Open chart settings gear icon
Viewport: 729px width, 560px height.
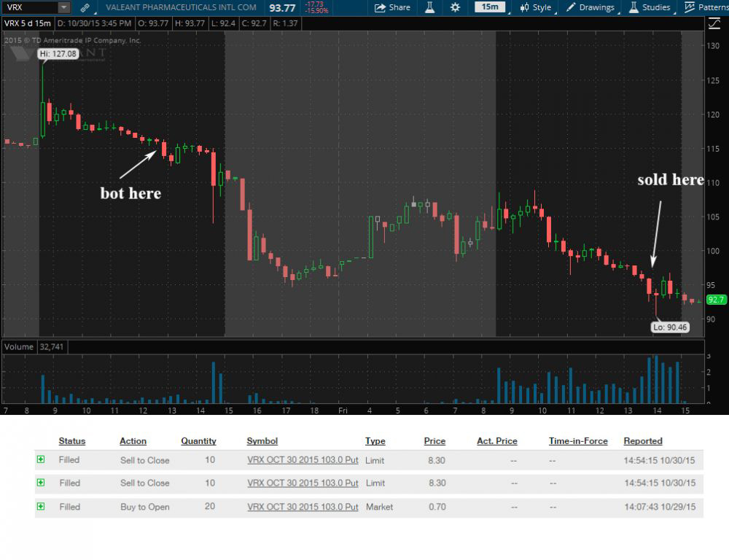(x=456, y=7)
